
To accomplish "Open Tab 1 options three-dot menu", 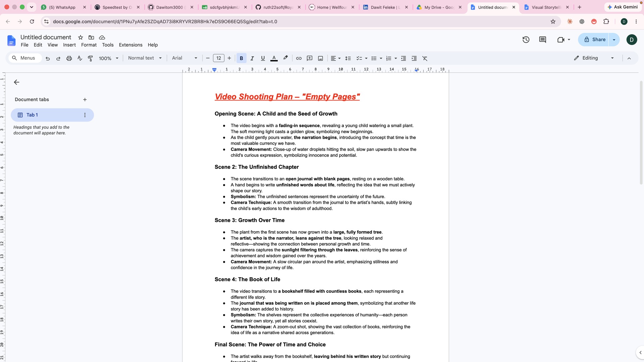I will (85, 115).
